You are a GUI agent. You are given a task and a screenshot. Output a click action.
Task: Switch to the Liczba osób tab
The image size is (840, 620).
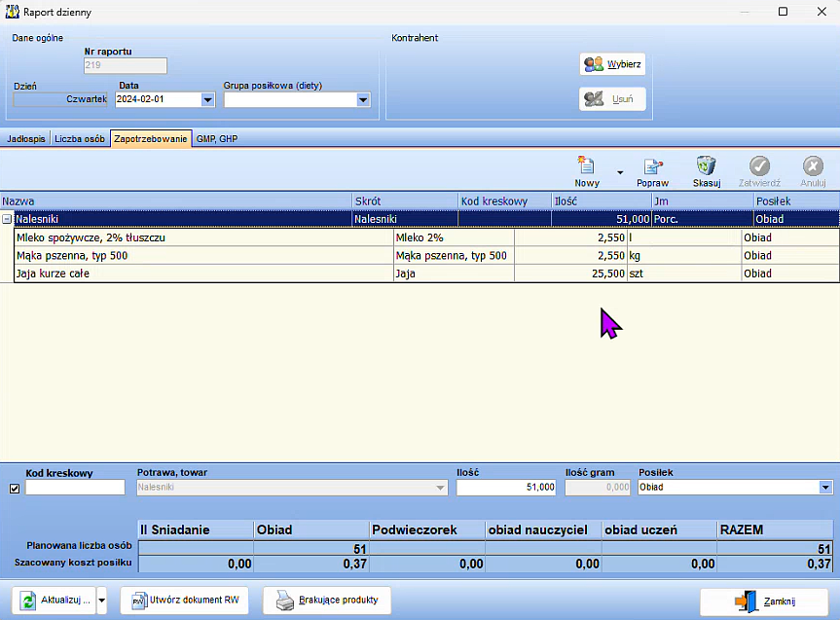(x=80, y=139)
